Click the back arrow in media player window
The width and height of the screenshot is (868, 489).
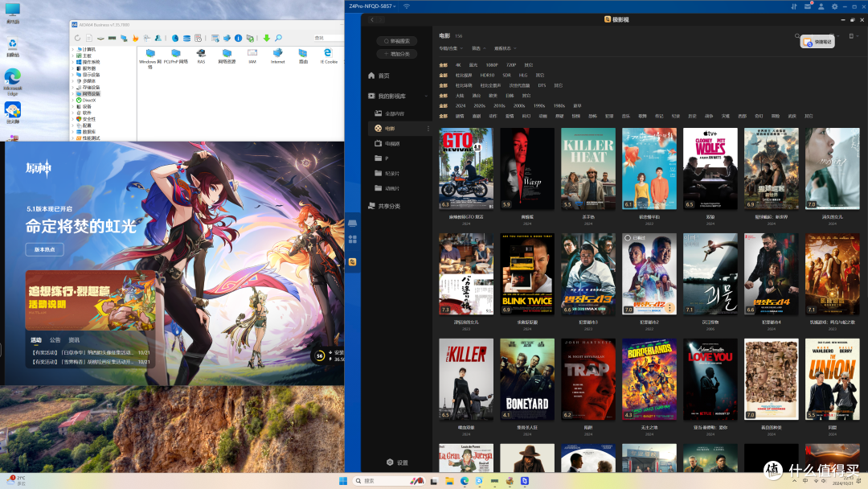[x=372, y=19]
